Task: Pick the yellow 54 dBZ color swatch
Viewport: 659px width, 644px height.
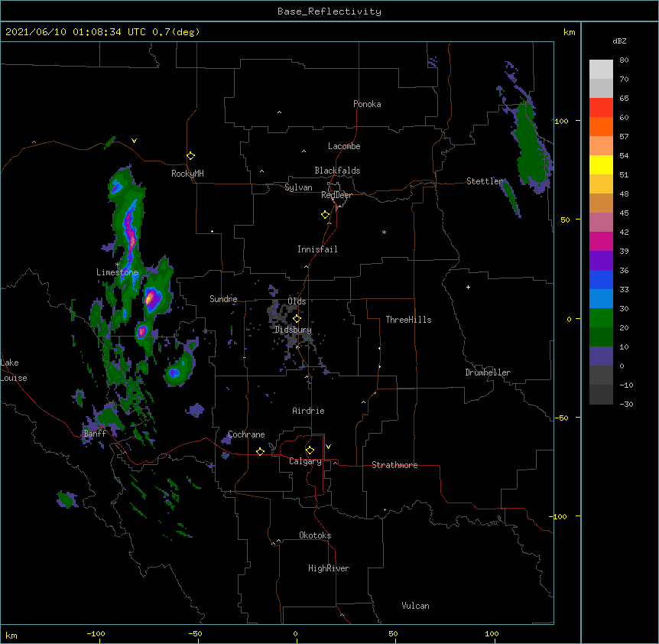Action: (x=601, y=164)
